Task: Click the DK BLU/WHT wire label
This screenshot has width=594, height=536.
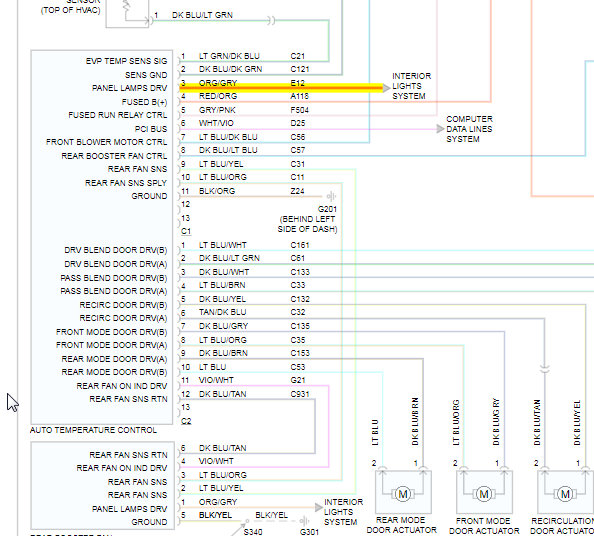Action: point(224,272)
